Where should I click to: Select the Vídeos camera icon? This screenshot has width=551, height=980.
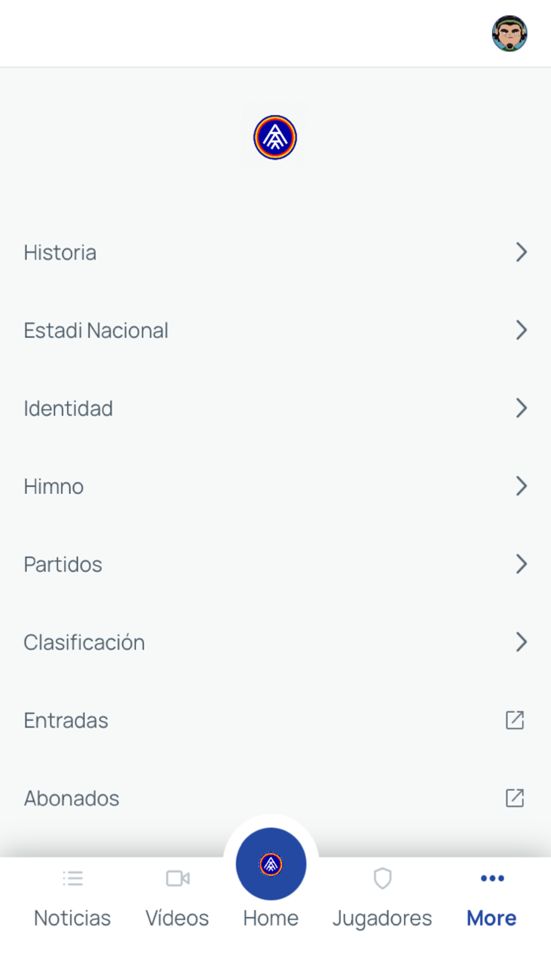(176, 878)
